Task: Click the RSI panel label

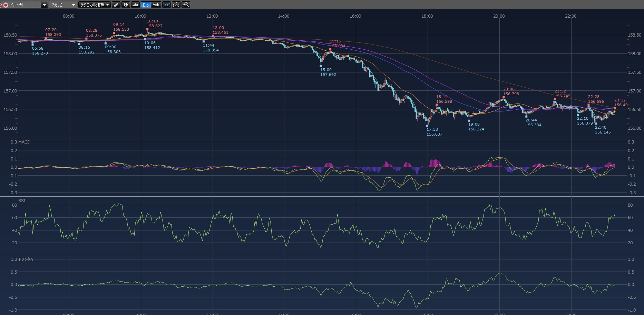Action: pyautogui.click(x=22, y=201)
